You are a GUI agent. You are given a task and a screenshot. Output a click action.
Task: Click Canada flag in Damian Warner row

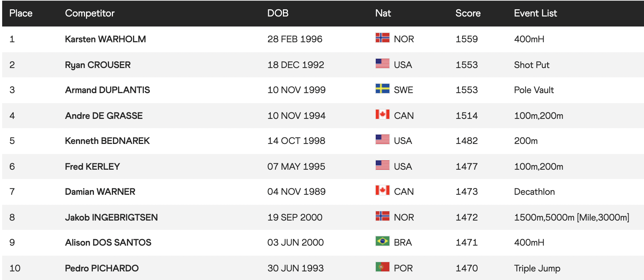pyautogui.click(x=382, y=190)
